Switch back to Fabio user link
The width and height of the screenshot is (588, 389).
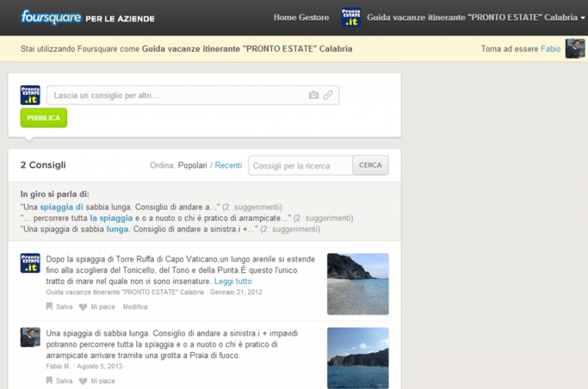551,49
